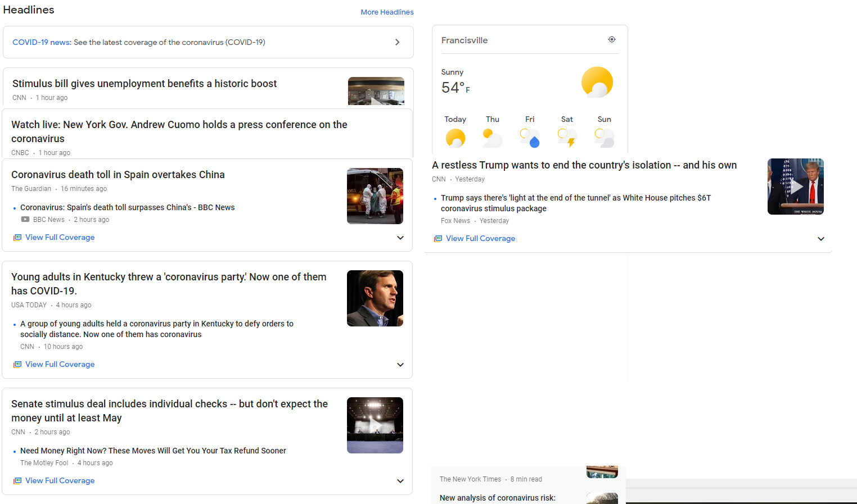
Task: Expand the Trump isolation story card
Action: 821,239
